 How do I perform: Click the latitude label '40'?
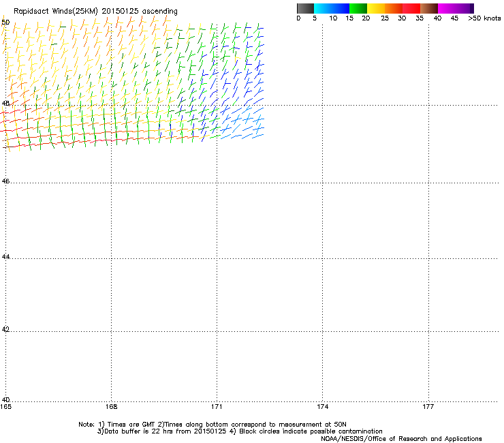5,400
